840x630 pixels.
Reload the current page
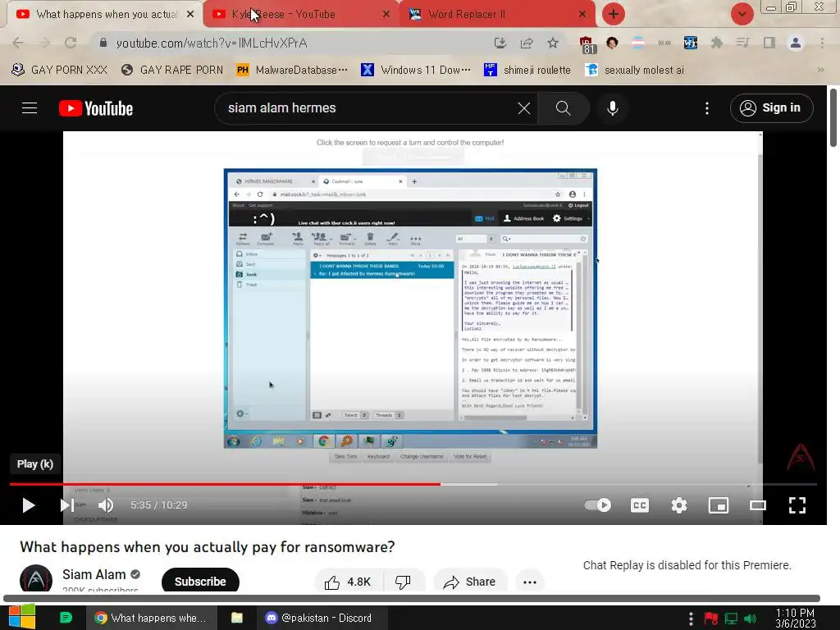[x=71, y=43]
